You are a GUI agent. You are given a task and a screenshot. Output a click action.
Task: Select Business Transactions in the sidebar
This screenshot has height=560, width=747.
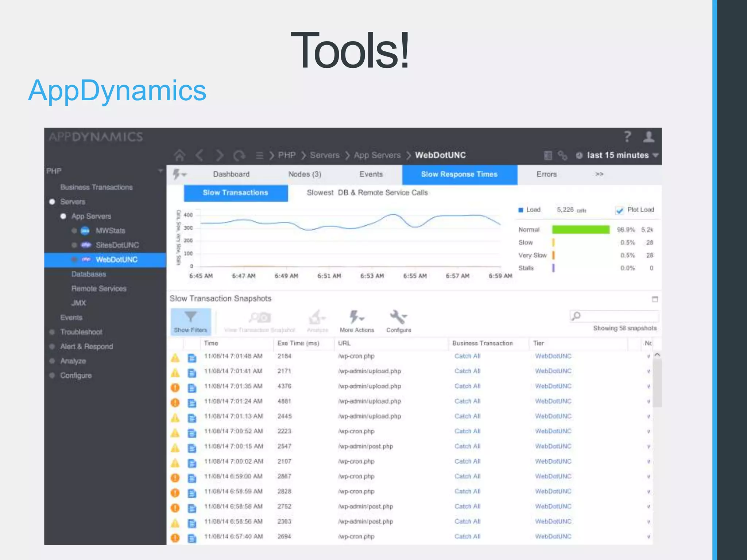coord(96,187)
